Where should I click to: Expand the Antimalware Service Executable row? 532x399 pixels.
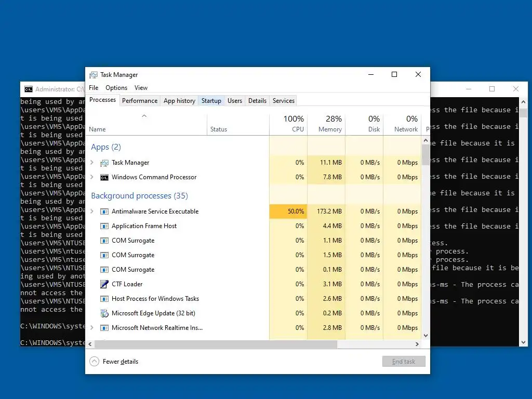click(92, 211)
